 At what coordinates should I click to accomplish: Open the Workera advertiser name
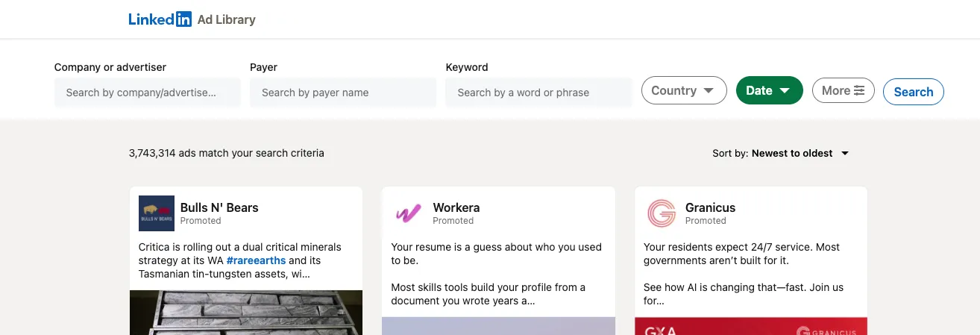click(456, 207)
